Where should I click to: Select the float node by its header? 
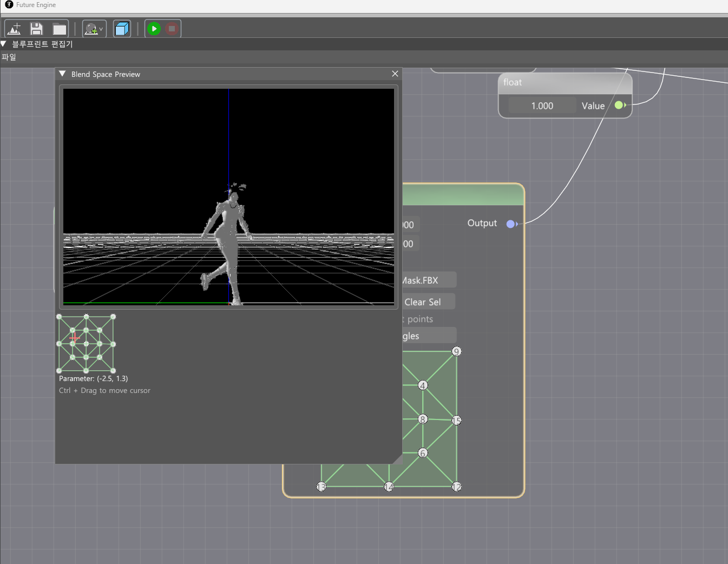[x=565, y=83]
